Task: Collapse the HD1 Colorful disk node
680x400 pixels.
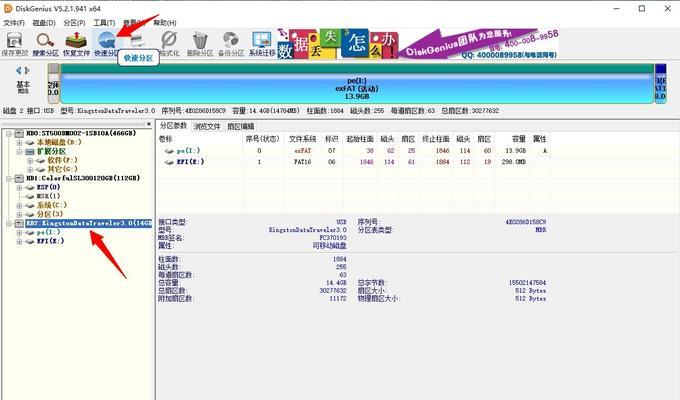Action: [x=9, y=178]
